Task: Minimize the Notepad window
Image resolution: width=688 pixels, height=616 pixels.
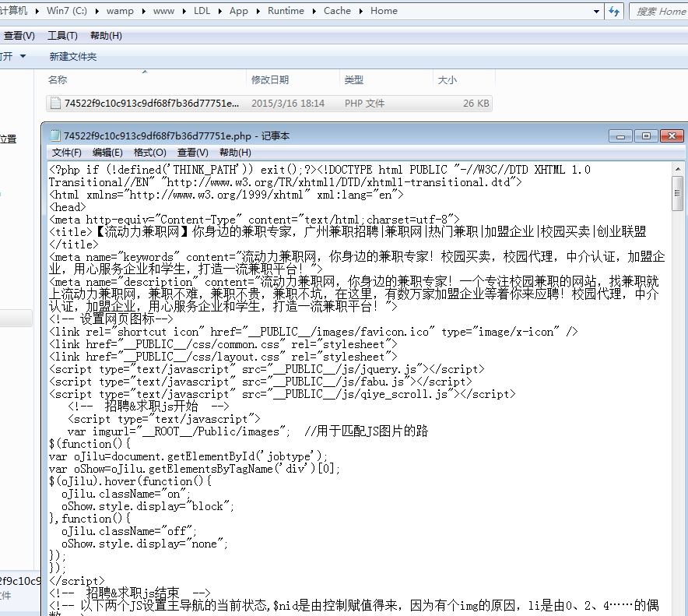Action: 620,136
